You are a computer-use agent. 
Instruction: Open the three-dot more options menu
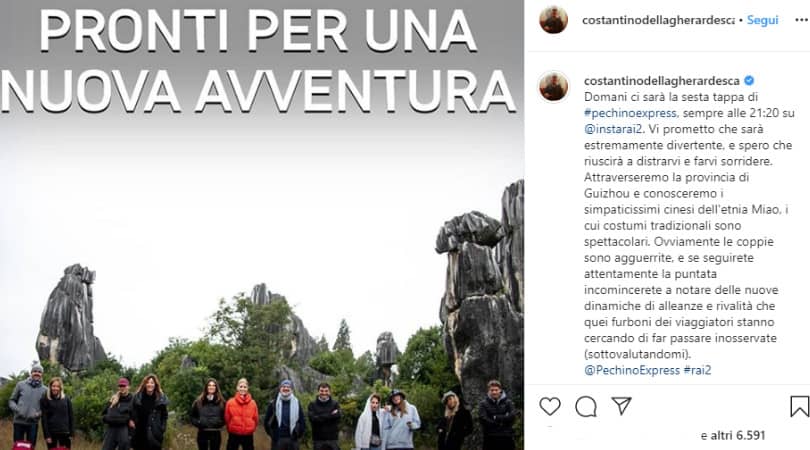(x=801, y=20)
